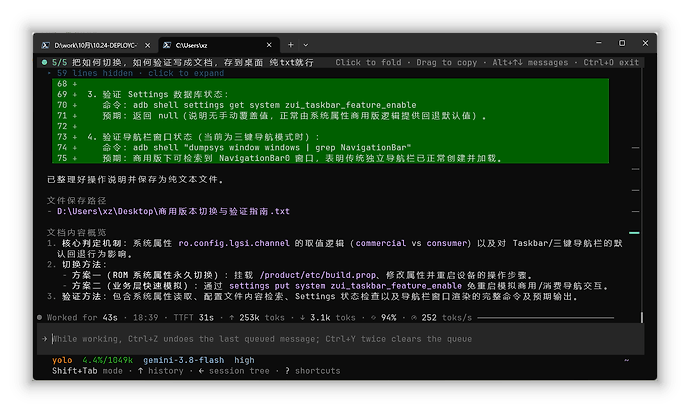Screen dimensions: 690x413
Task: Fold the 5/5 message header
Action: [x=368, y=62]
